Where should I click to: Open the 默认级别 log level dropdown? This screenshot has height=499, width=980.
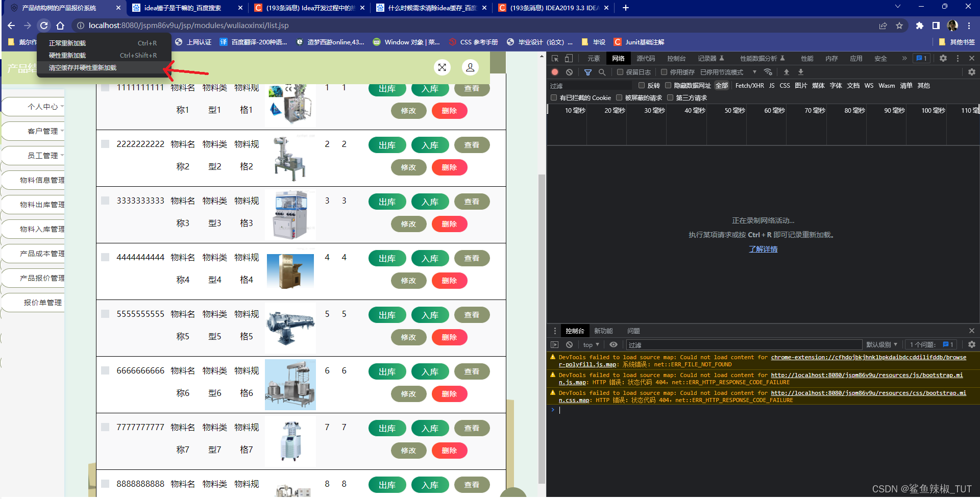882,345
